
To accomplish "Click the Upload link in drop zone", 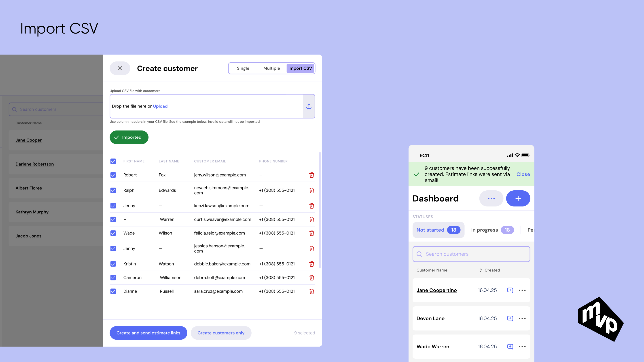I will click(x=160, y=106).
